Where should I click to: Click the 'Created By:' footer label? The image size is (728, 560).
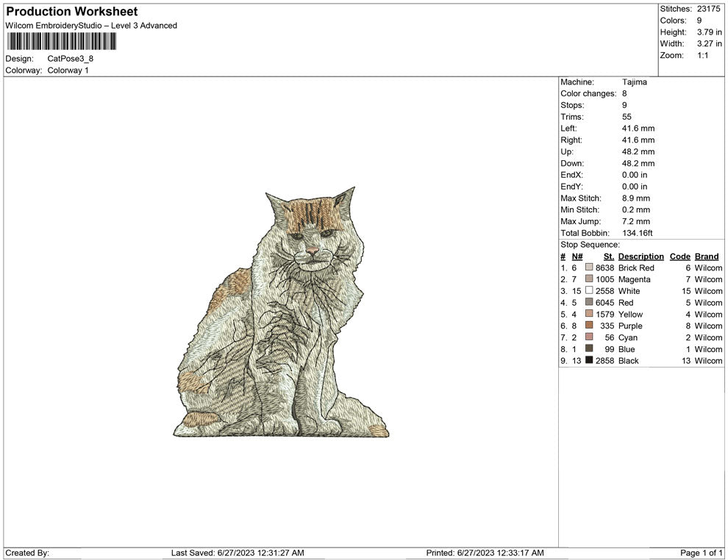click(27, 553)
